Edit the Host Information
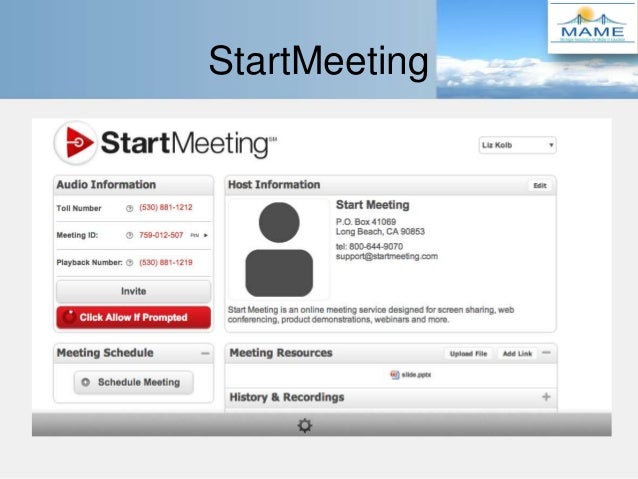 click(540, 186)
